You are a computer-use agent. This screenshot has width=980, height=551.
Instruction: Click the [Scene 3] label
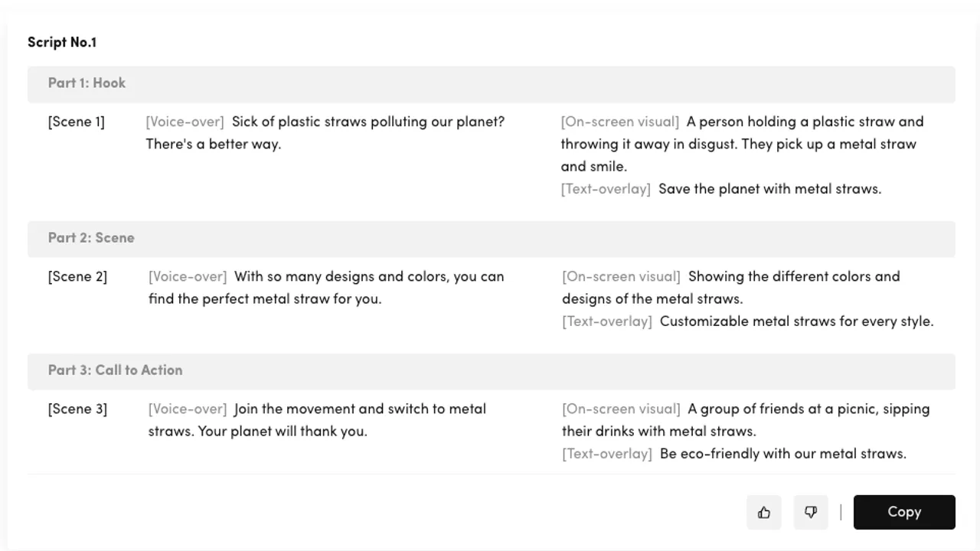coord(77,409)
